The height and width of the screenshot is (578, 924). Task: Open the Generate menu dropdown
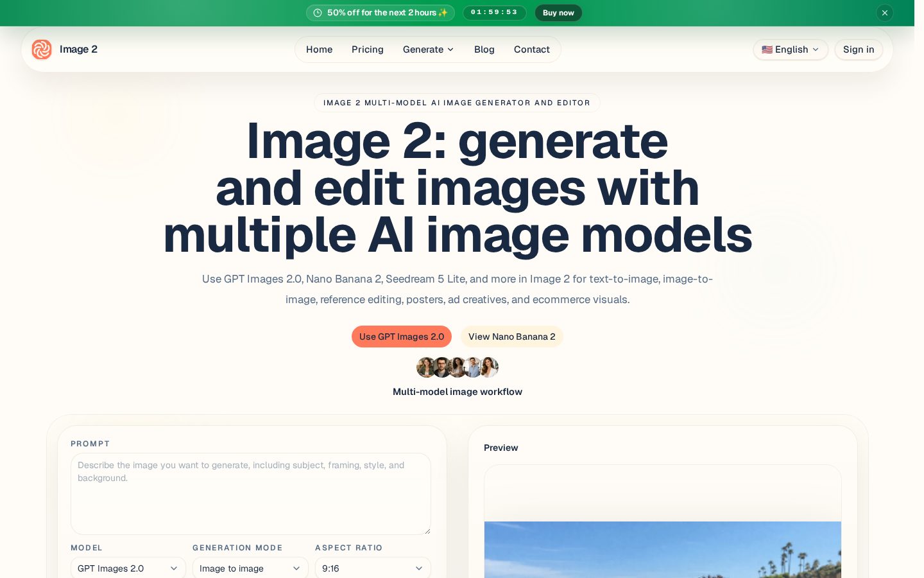pos(428,49)
